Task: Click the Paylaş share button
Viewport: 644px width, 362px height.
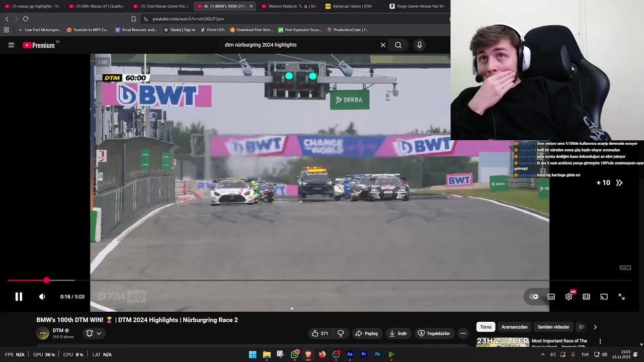Action: click(366, 333)
